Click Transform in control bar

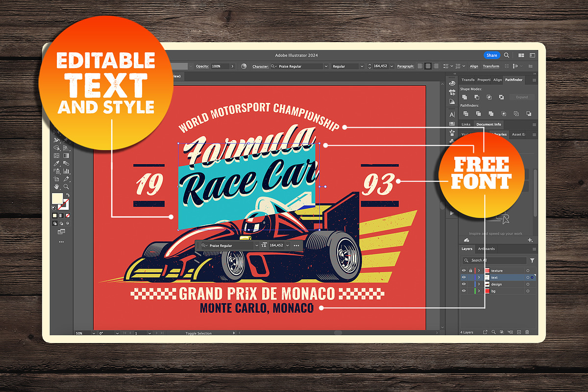[491, 66]
